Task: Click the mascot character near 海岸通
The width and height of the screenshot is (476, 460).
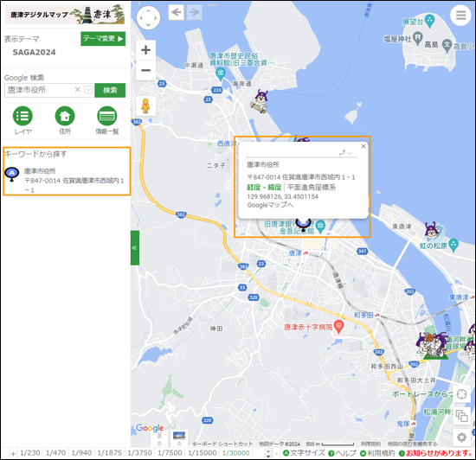Action: coord(260,102)
